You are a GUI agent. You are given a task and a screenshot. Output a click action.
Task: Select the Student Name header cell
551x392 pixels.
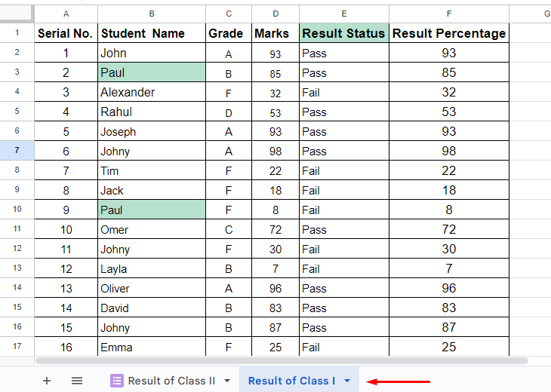(152, 33)
